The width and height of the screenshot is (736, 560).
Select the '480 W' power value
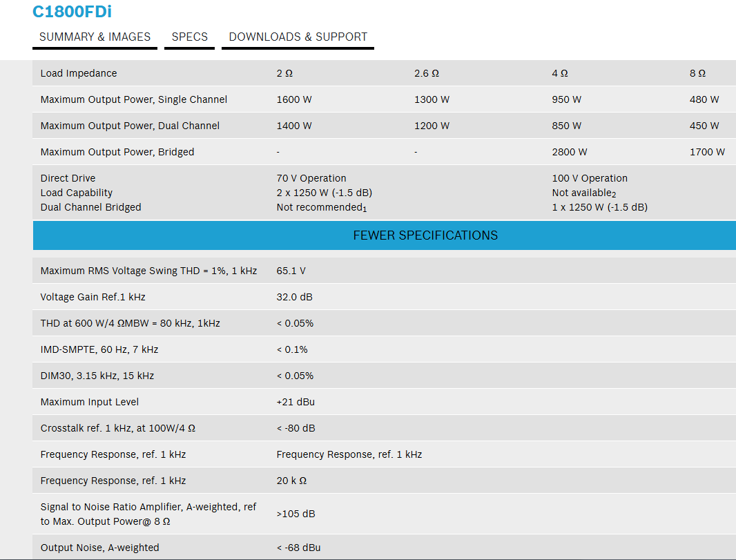(704, 99)
